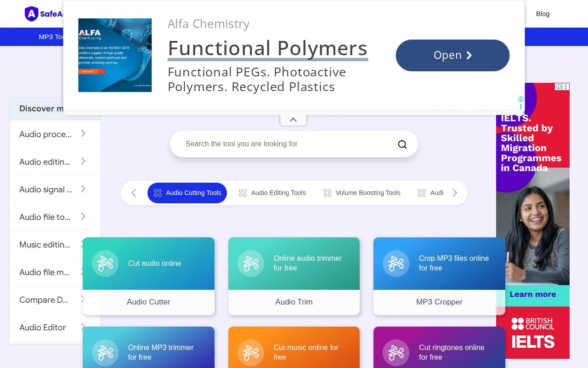Open the Audio Trim tool link
This screenshot has height=368, width=588.
click(294, 302)
